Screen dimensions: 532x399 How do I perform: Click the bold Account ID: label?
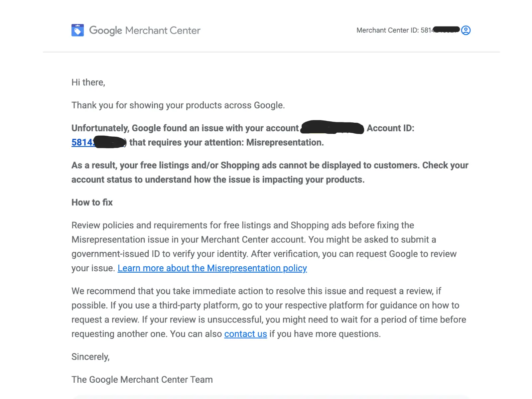pos(390,128)
